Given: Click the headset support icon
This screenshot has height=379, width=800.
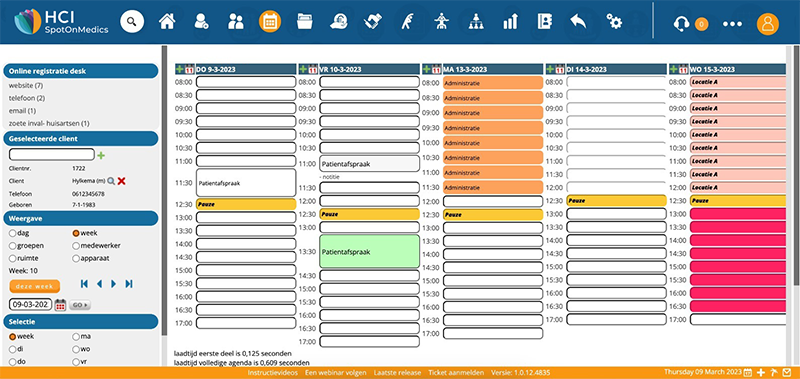Looking at the screenshot, I should click(681, 23).
